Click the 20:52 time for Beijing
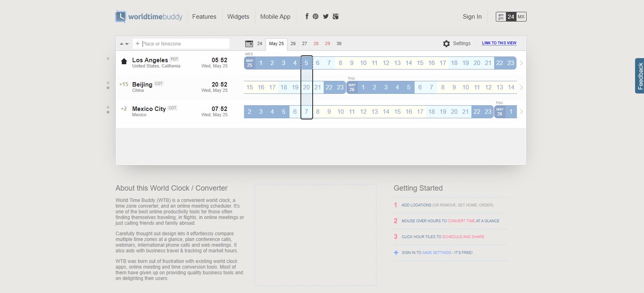The height and width of the screenshot is (293, 644). pyautogui.click(x=219, y=85)
